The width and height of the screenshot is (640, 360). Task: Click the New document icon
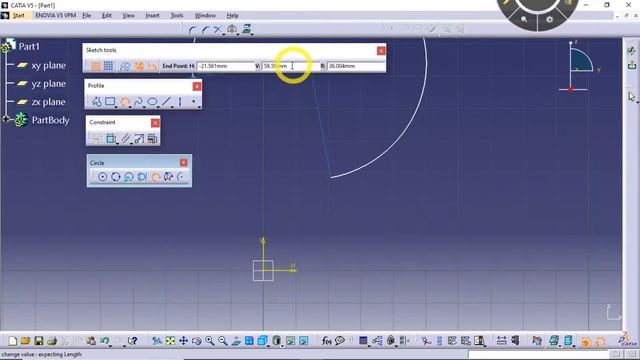pyautogui.click(x=13, y=341)
